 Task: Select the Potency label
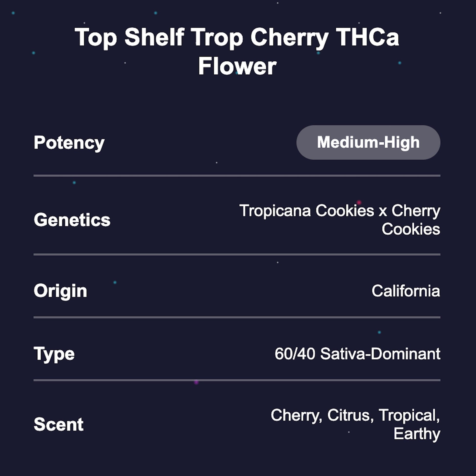(x=69, y=143)
